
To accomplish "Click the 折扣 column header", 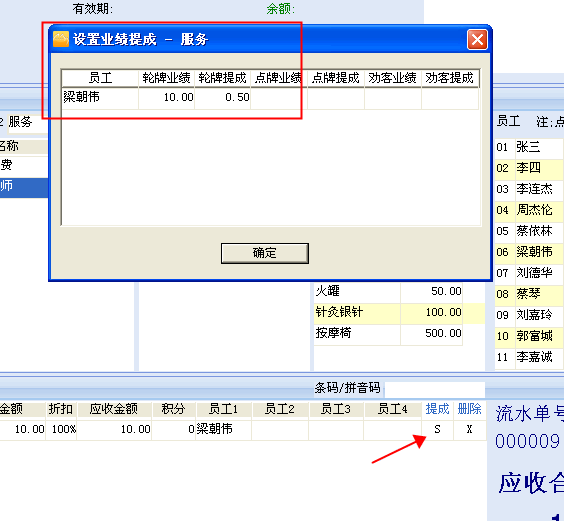I will pyautogui.click(x=61, y=409).
